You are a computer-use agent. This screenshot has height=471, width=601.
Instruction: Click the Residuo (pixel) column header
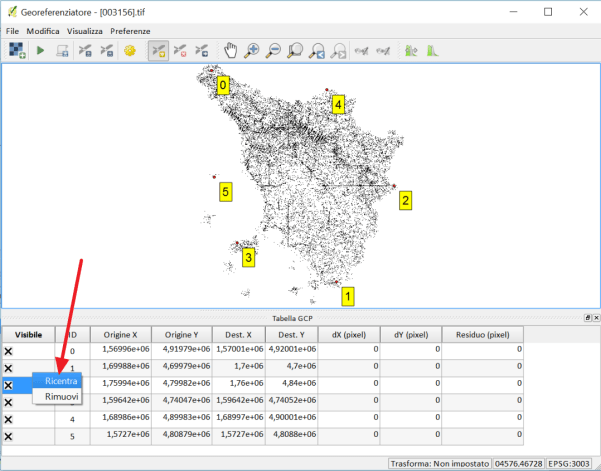pyautogui.click(x=482, y=334)
